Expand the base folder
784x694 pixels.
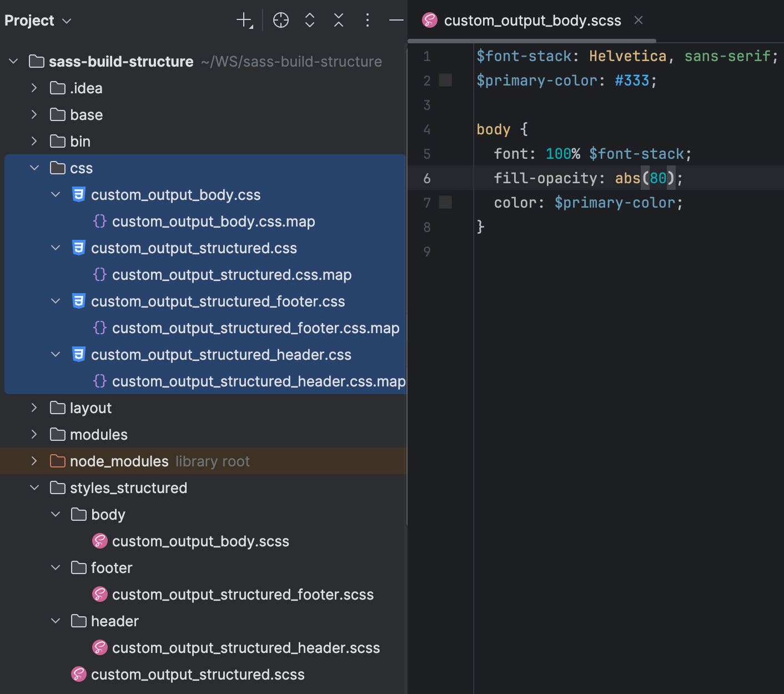coord(34,114)
